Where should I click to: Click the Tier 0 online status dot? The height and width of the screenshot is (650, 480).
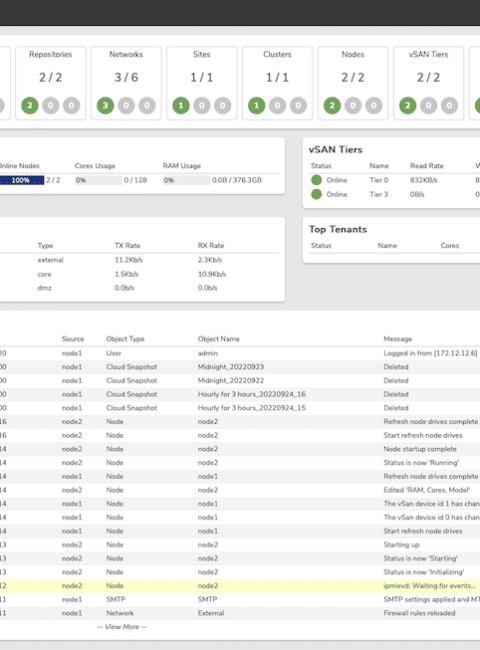click(x=316, y=180)
